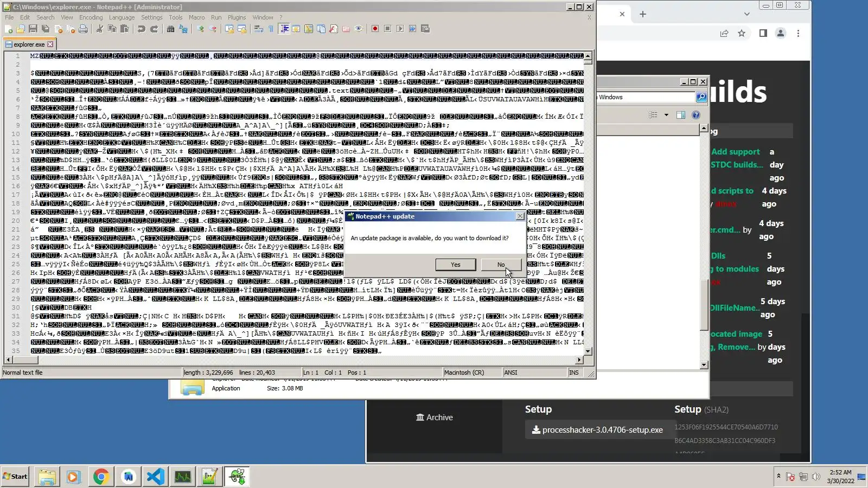The width and height of the screenshot is (868, 488).
Task: Toggle Show All Characters pilcrow icon
Action: click(x=271, y=29)
